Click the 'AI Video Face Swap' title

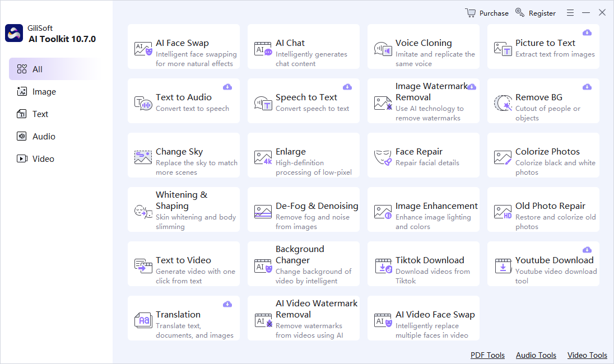[x=435, y=315]
